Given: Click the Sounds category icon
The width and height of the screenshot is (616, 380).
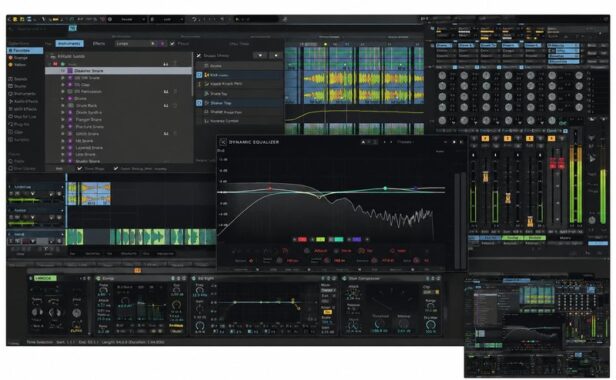Looking at the screenshot, I should click(x=11, y=79).
